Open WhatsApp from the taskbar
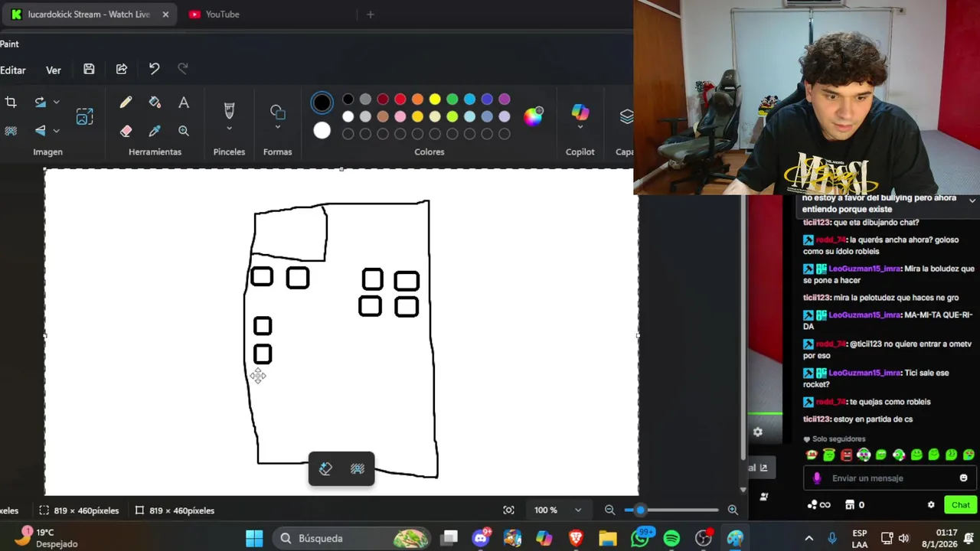980x551 pixels. pos(640,538)
